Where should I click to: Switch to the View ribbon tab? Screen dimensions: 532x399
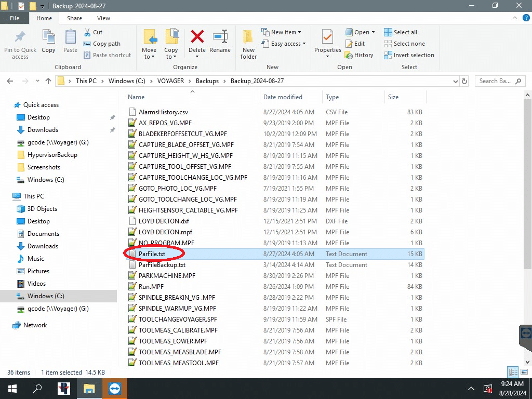[103, 18]
